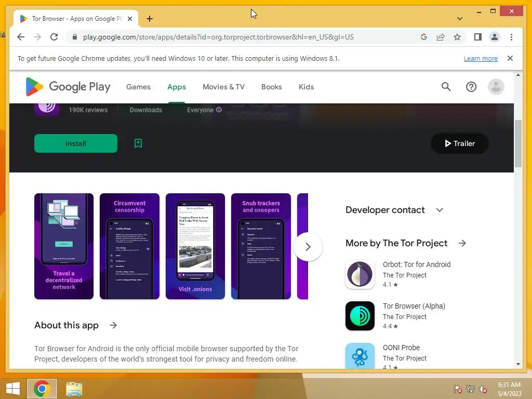Open the OONI Probe listing
This screenshot has height=399, width=532.
(402, 348)
